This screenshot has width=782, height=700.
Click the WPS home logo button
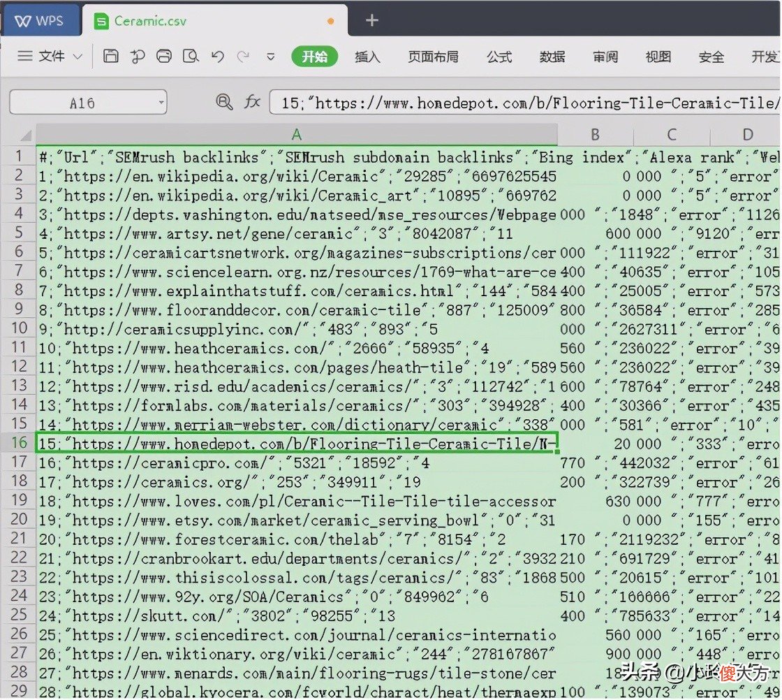(40, 21)
